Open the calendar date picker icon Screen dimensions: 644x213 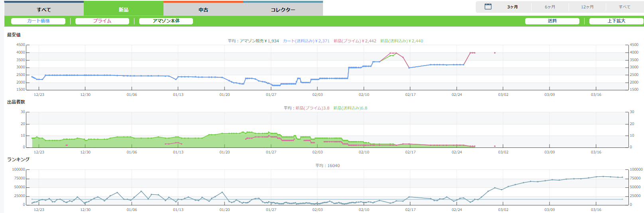[x=488, y=7]
